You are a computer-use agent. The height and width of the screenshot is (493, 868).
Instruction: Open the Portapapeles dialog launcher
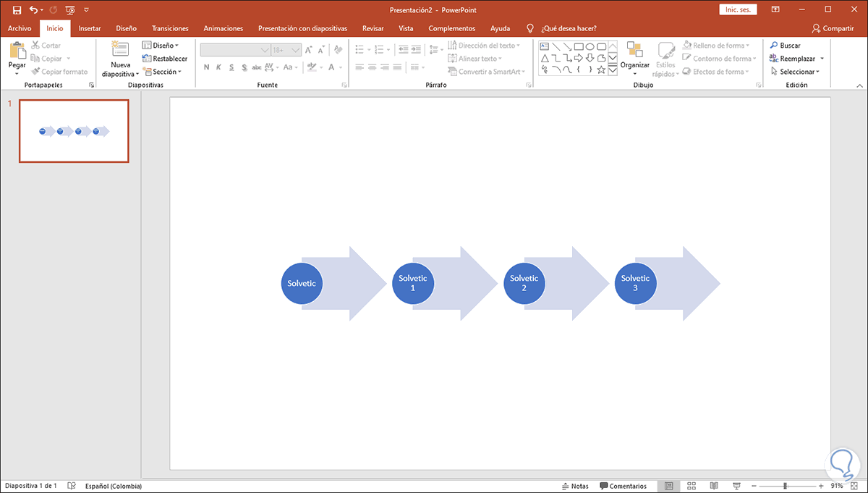pos(91,85)
